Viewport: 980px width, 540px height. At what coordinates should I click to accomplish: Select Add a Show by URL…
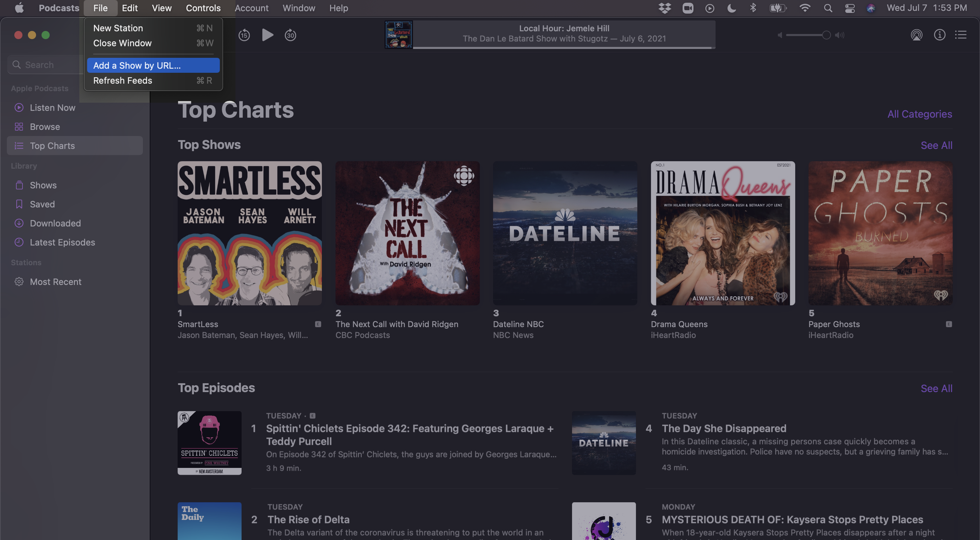tap(153, 65)
